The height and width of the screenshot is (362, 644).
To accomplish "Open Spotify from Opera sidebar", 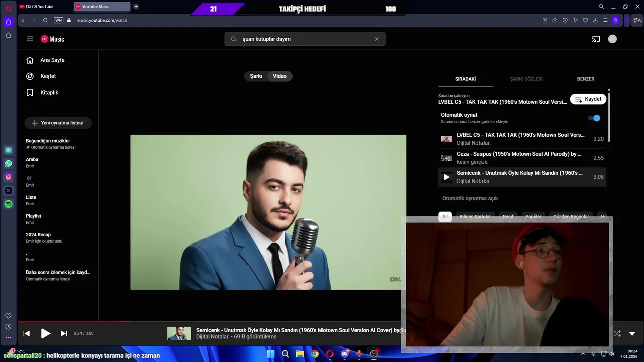I will click(8, 204).
